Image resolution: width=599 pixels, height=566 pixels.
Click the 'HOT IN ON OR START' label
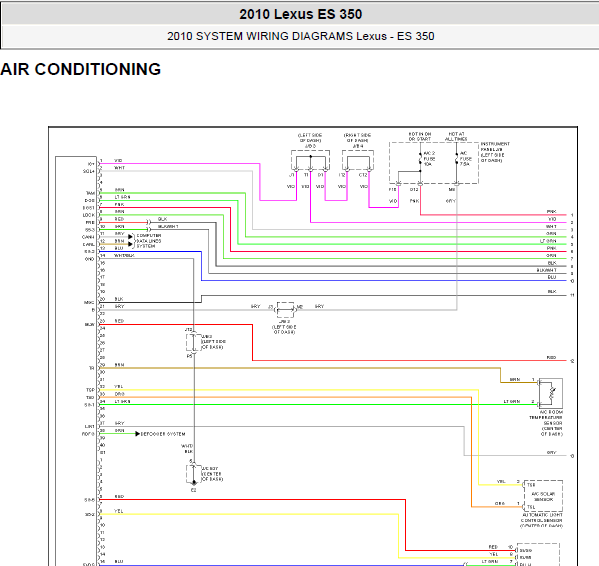[x=420, y=136]
